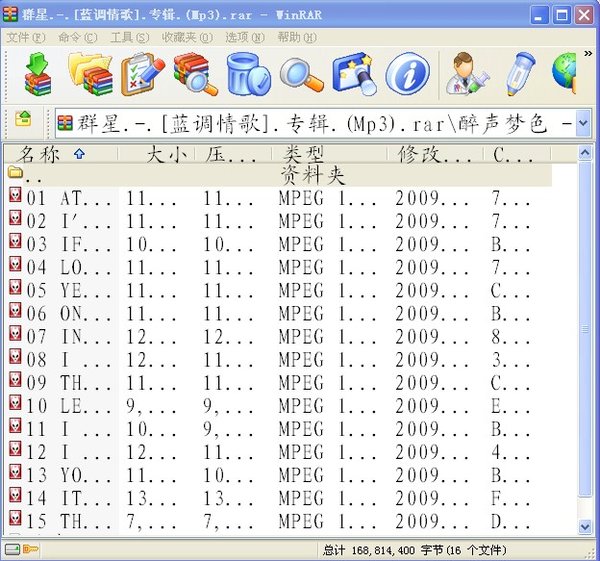This screenshot has width=600, height=561.
Task: Sort by the 压... column header
Action: [233, 154]
